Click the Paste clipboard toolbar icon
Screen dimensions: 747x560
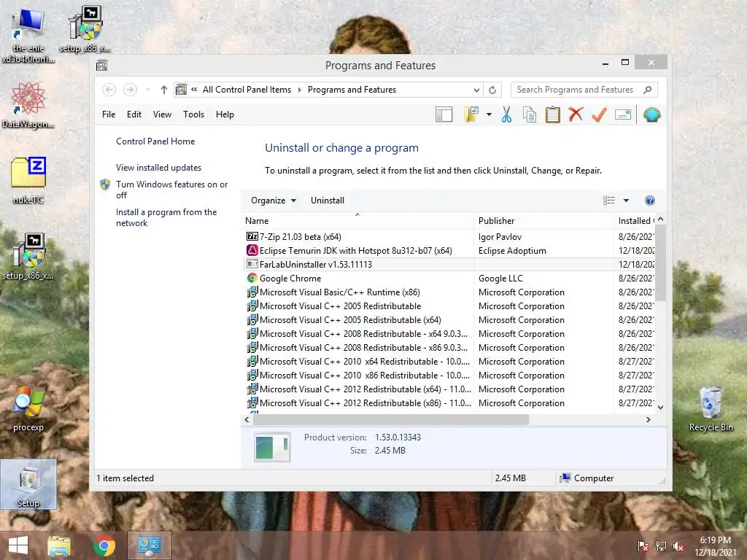pos(553,114)
